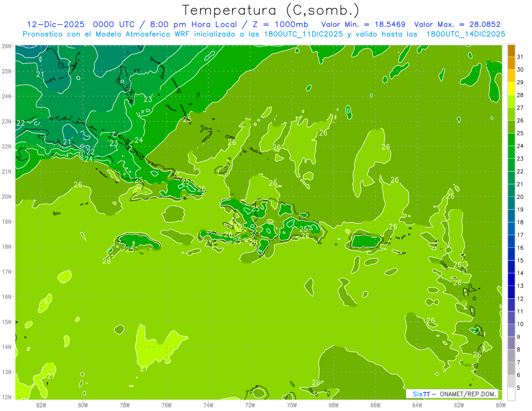Image resolution: width=532 pixels, height=411 pixels.
Task: Click the orange-brown swatch above 31 on colorbar
Action: (x=511, y=51)
